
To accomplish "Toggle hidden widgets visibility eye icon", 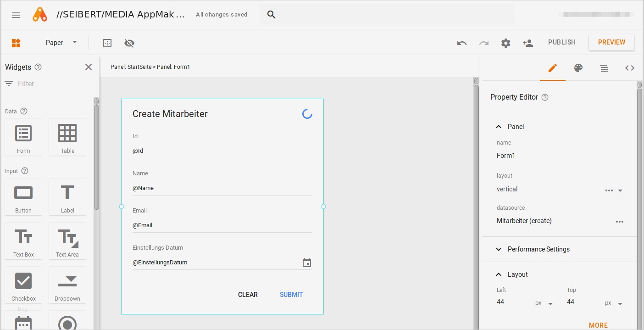I will tap(129, 43).
